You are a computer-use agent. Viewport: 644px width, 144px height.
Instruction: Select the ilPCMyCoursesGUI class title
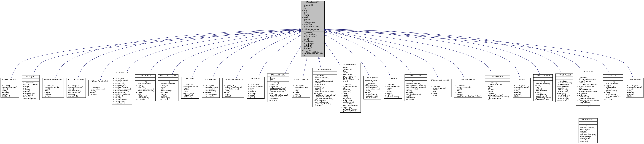pyautogui.click(x=301, y=79)
